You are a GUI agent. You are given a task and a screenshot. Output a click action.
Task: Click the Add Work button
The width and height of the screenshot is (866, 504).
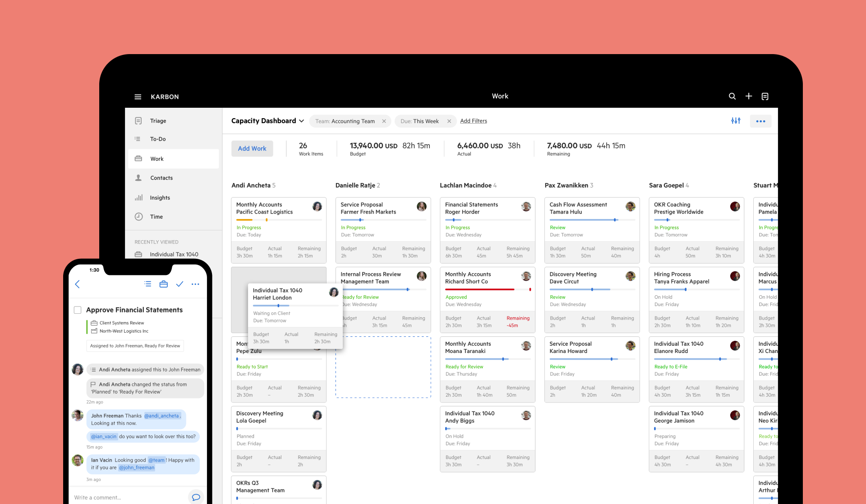252,148
